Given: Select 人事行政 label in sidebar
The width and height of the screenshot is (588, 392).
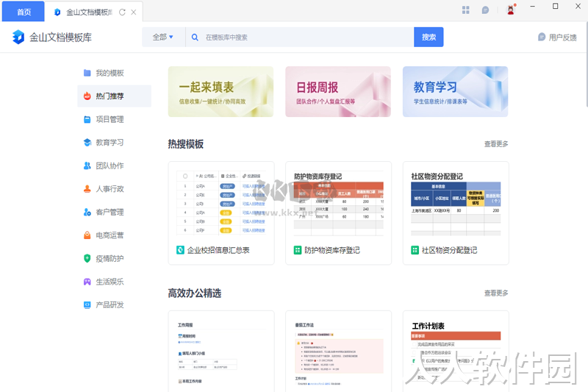Looking at the screenshot, I should click(110, 189).
